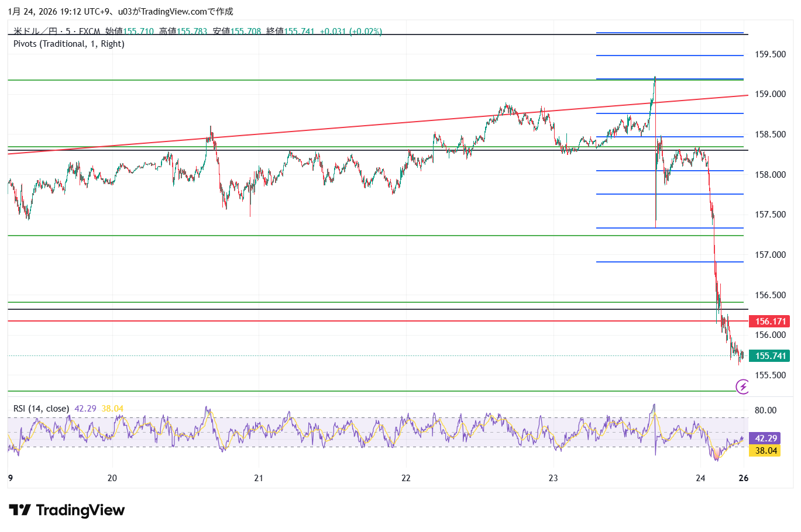Select the yellow 38.04 RSI average tag
Viewport: 801px width, 532px height.
click(x=765, y=451)
